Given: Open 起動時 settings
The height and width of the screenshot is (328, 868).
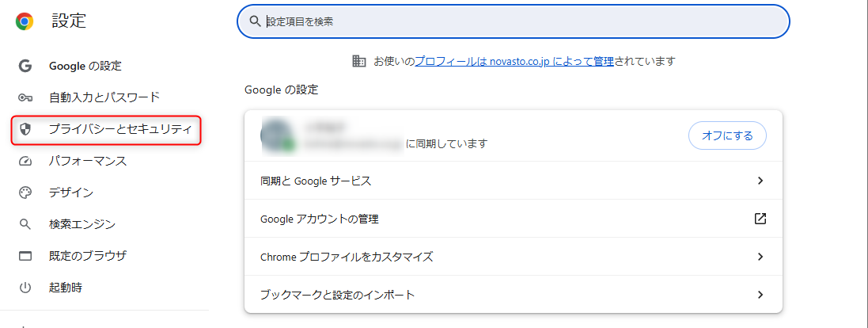Looking at the screenshot, I should coord(66,288).
